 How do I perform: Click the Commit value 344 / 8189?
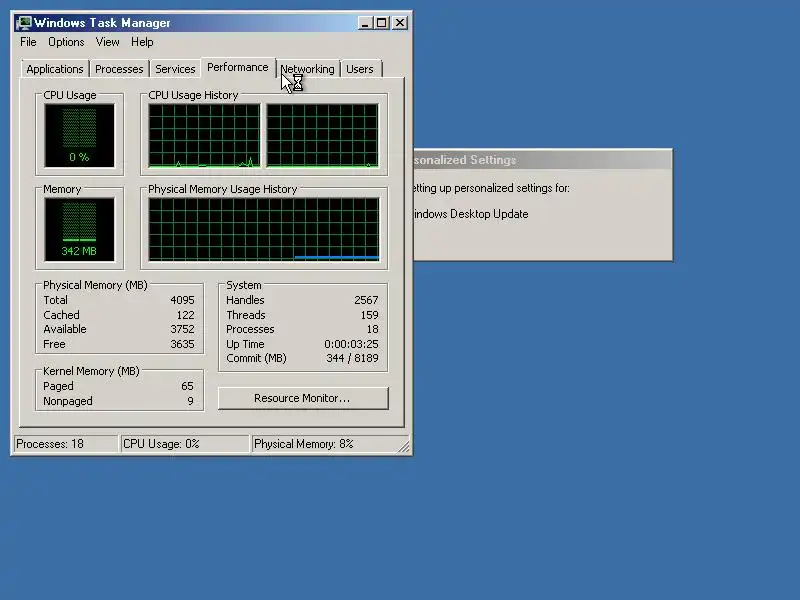click(x=353, y=358)
